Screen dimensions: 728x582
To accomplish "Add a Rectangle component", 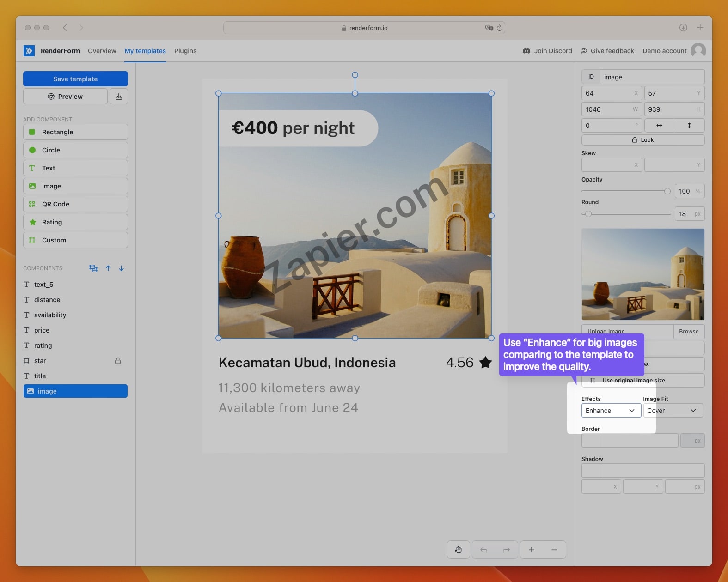I will click(x=75, y=132).
